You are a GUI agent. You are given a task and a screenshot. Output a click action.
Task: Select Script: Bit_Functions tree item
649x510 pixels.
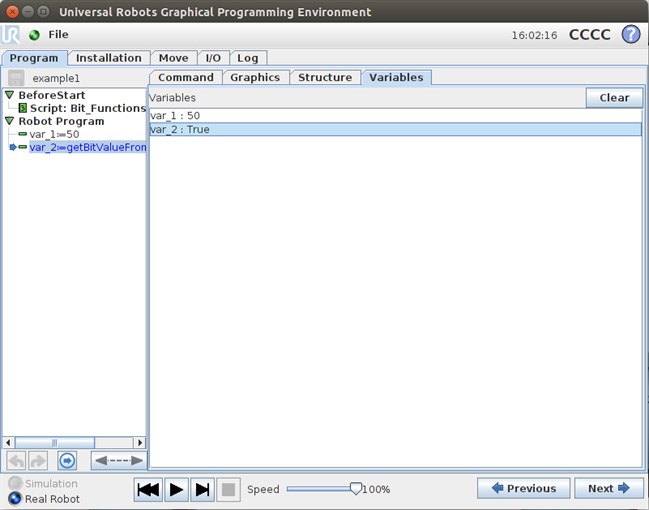pyautogui.click(x=82, y=108)
